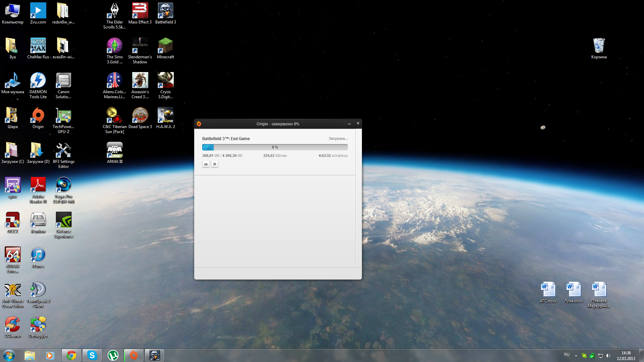Viewport: 644px width, 362px height.
Task: Open the Компьютер desktop icon
Action: click(13, 14)
